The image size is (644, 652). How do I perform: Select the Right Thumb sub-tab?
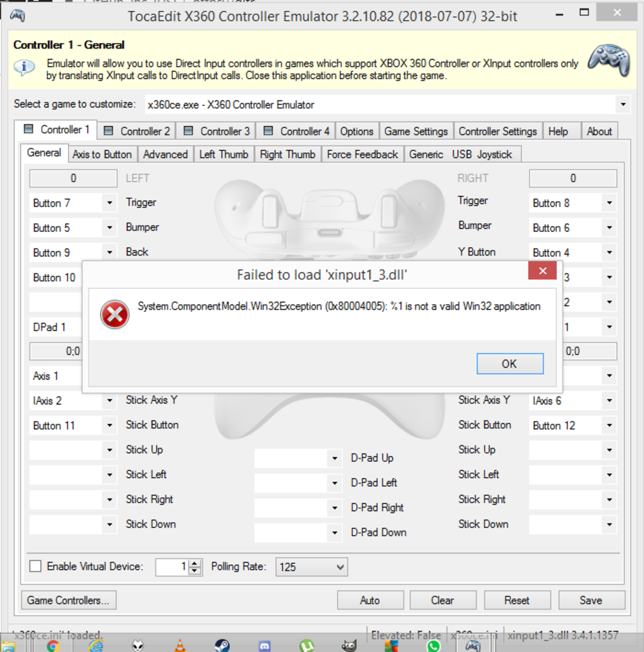[x=288, y=155]
